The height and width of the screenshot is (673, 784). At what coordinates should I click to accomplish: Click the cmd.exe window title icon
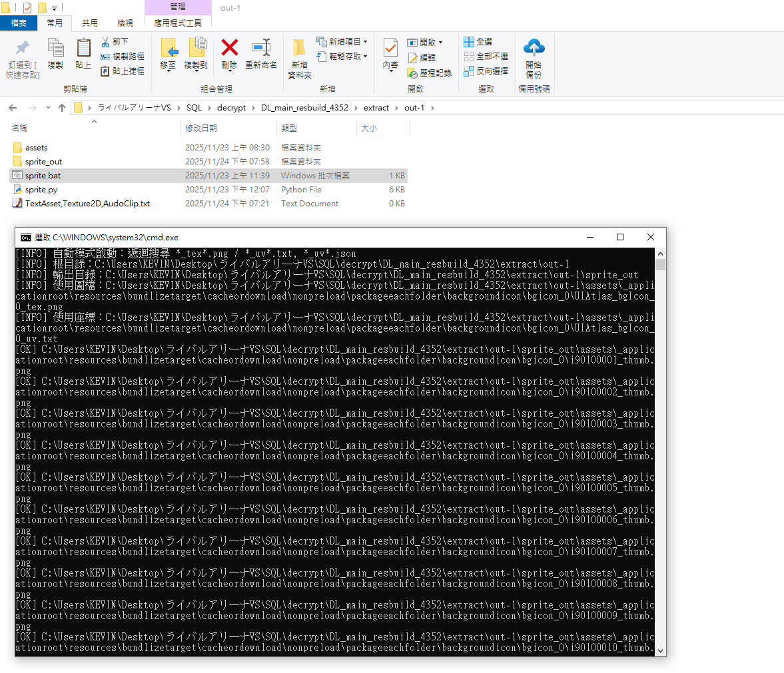(x=25, y=238)
